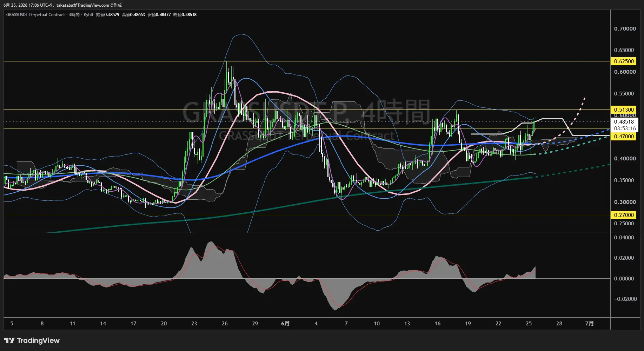
Task: Click date label 14 on time axis
Action: tap(103, 324)
